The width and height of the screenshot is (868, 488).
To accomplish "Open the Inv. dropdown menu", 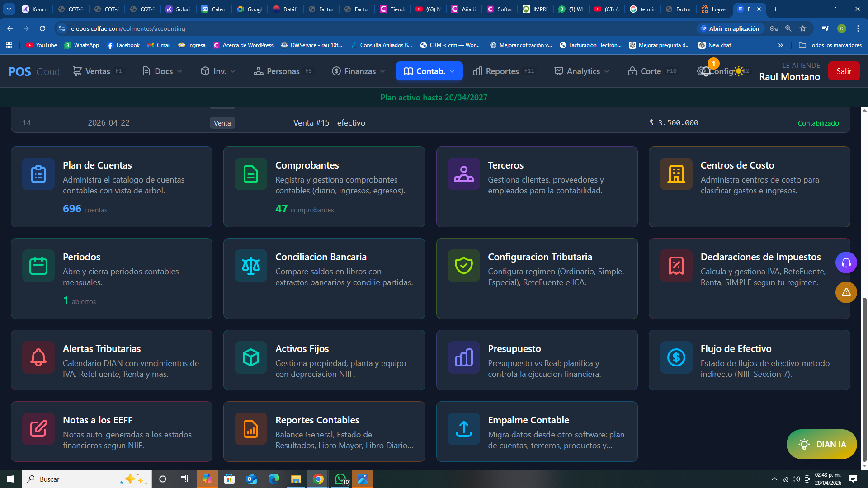I will click(218, 71).
